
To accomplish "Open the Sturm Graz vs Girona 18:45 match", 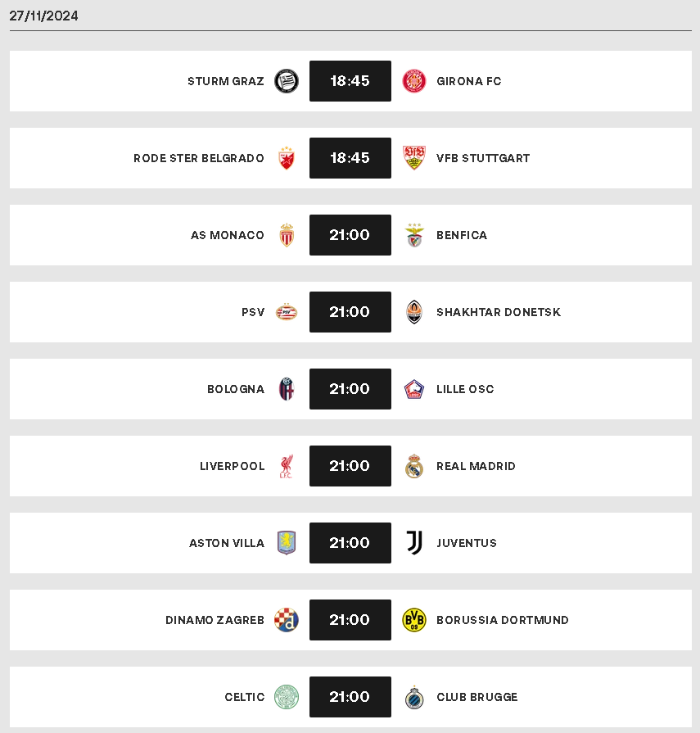I will point(350,81).
